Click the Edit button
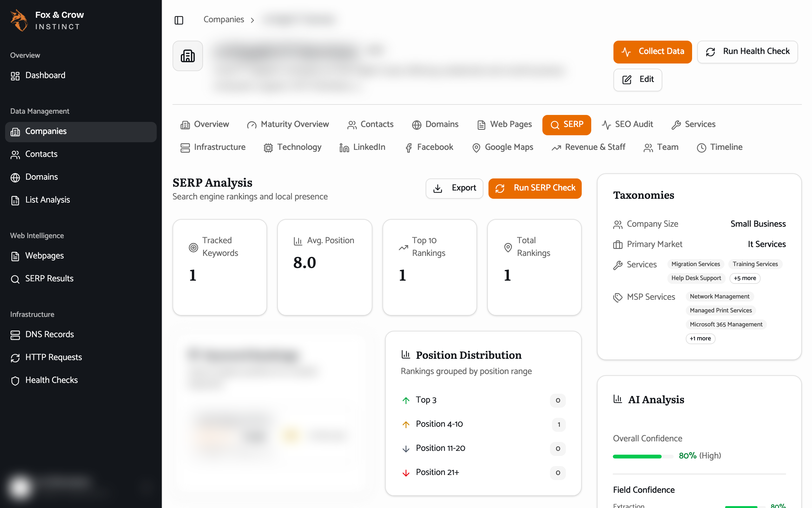 tap(638, 80)
